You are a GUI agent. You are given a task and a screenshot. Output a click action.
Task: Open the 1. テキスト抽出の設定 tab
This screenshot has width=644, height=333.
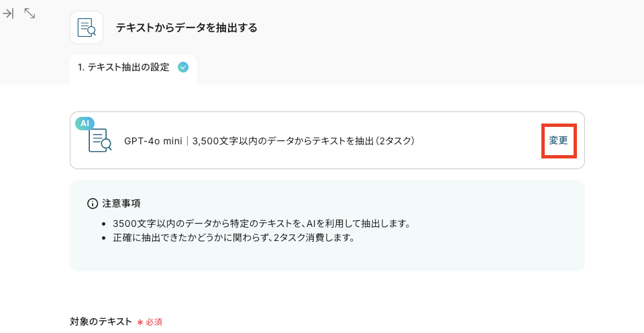[x=123, y=67]
